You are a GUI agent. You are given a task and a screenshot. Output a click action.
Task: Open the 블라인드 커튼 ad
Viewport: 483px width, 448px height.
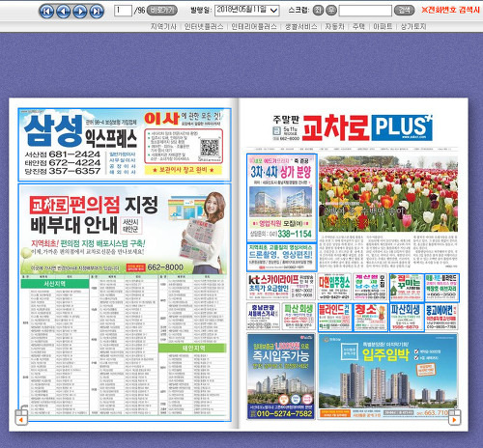pos(334,317)
